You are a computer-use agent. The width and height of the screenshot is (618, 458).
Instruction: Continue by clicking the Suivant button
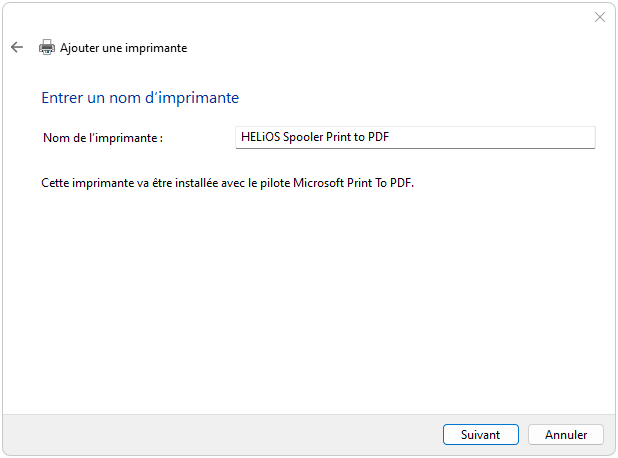point(480,434)
